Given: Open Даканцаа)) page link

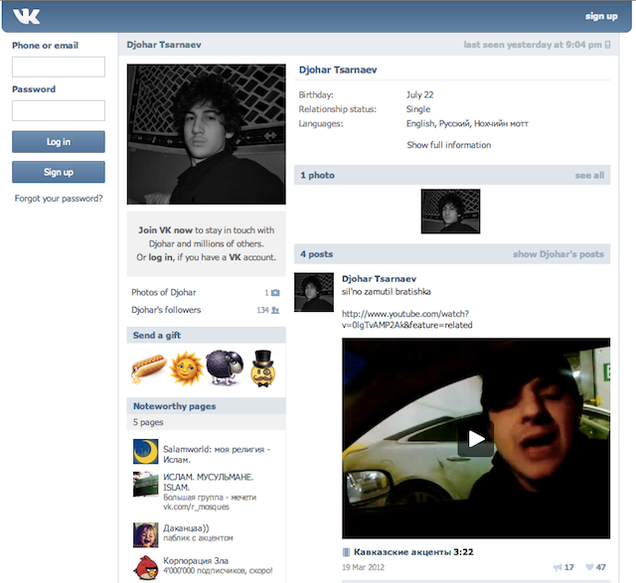Looking at the screenshot, I should tap(186, 528).
